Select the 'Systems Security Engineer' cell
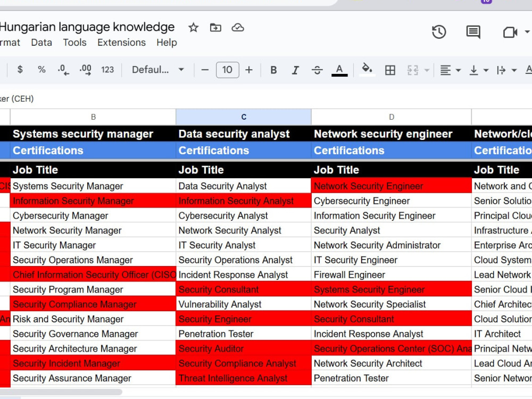The width and height of the screenshot is (532, 399). 392,289
